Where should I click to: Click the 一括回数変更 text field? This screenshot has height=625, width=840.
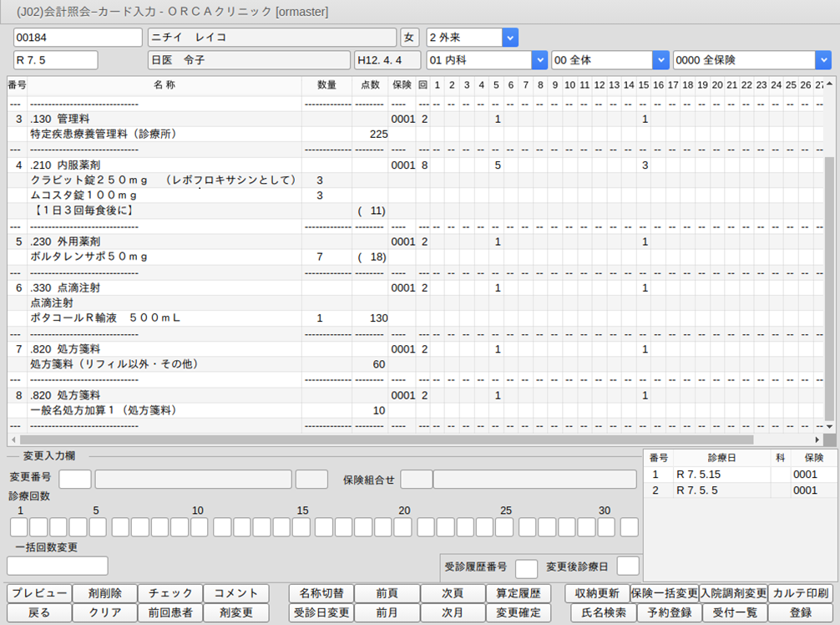(58, 566)
